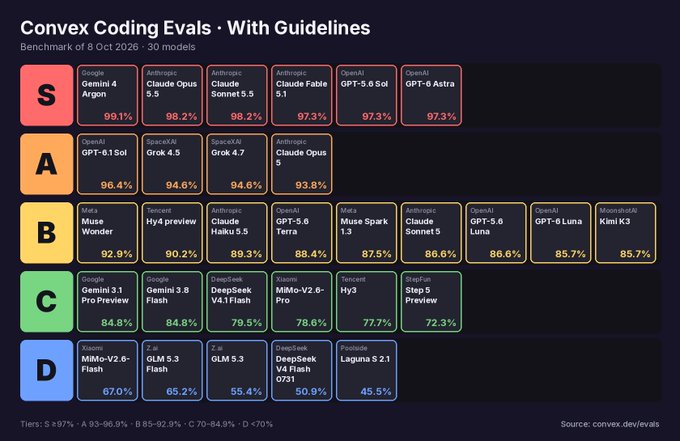Select the yellow B tier block
This screenshot has width=680, height=441.
(x=46, y=233)
